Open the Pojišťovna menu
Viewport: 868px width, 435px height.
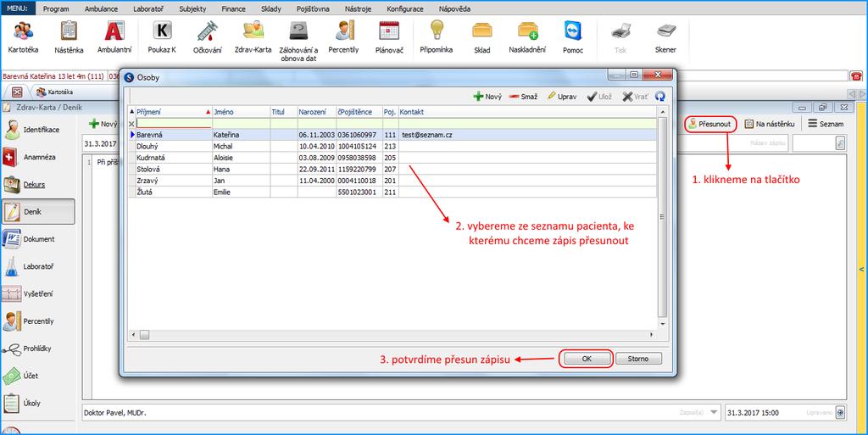(x=313, y=8)
